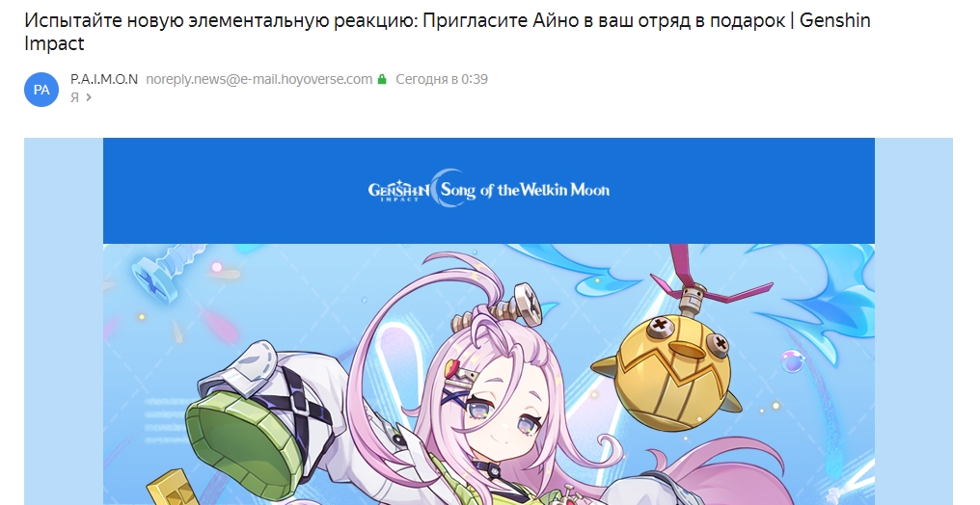Expand recipient details chevron next to Я

coord(89,96)
